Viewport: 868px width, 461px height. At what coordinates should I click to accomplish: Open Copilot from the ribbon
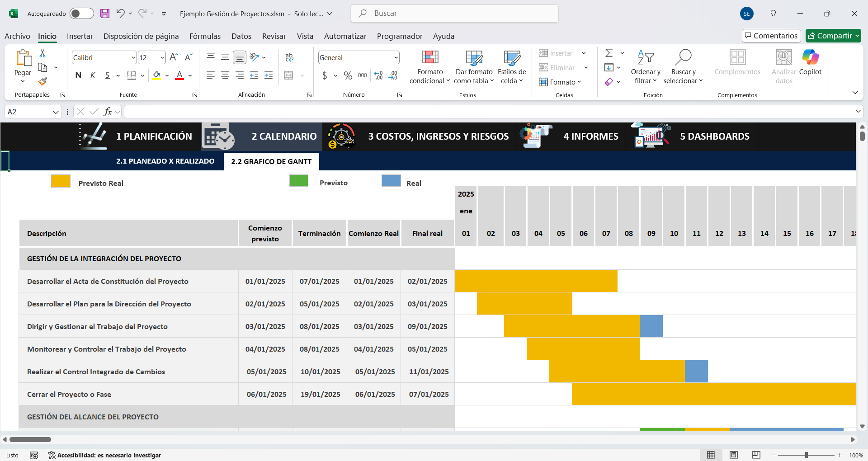[810, 63]
